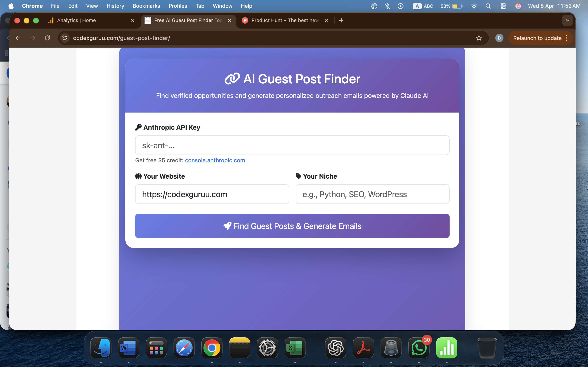
Task: Open a new tab with plus icon
Action: [x=341, y=20]
